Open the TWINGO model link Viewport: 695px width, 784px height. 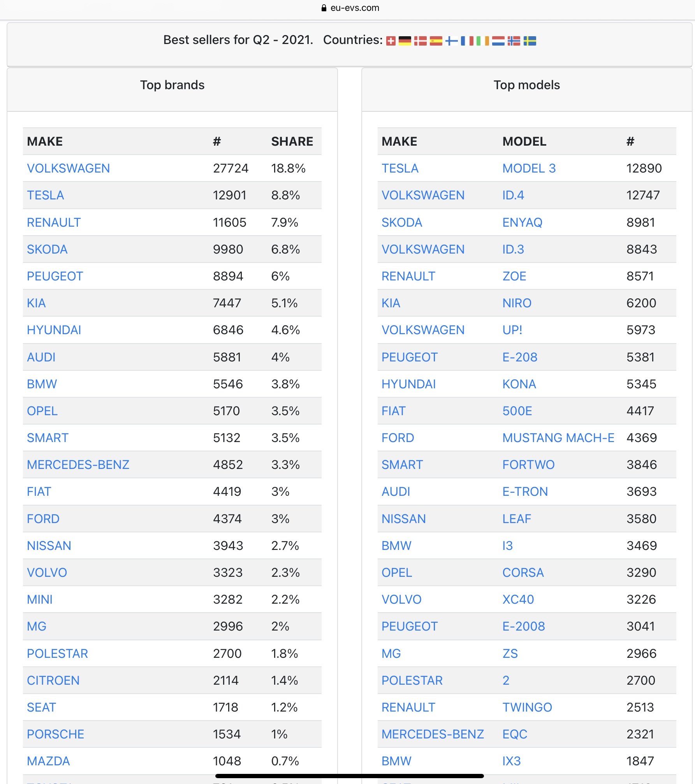click(x=527, y=707)
